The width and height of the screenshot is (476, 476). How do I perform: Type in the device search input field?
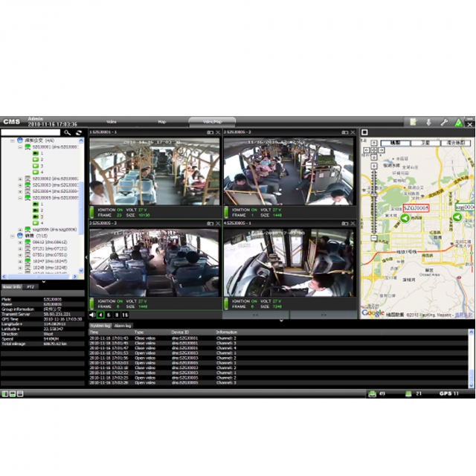tap(30, 132)
